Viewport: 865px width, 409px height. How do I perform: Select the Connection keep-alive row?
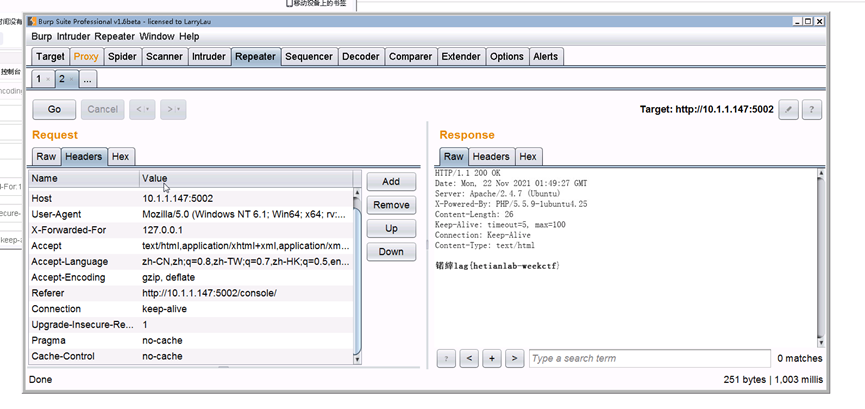click(191, 309)
